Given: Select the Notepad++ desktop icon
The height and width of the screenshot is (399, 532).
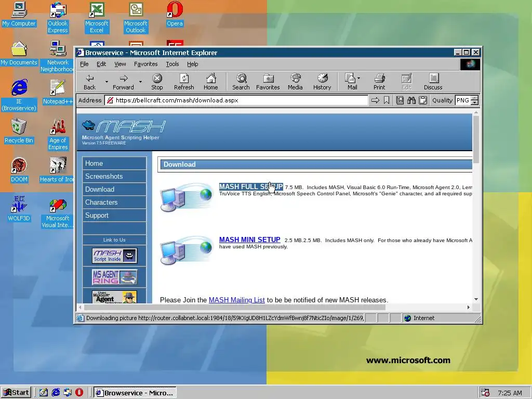Looking at the screenshot, I should click(x=58, y=92).
